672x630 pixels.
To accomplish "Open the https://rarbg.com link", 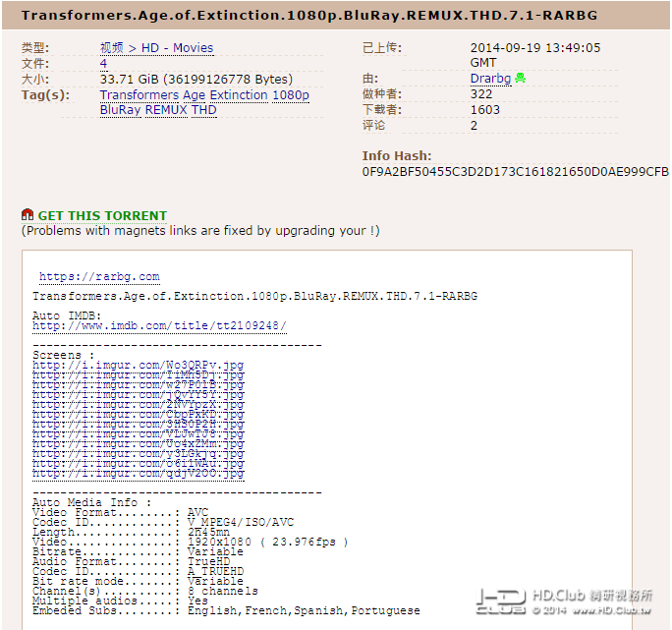I will [x=99, y=276].
